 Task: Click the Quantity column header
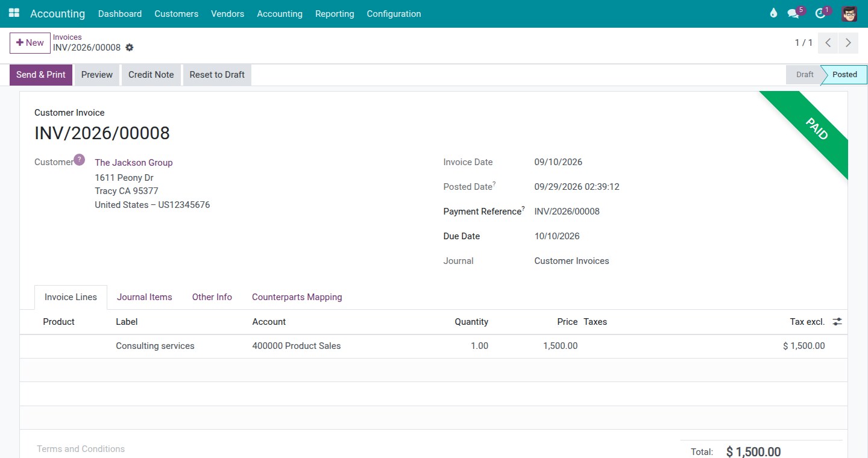[471, 322]
